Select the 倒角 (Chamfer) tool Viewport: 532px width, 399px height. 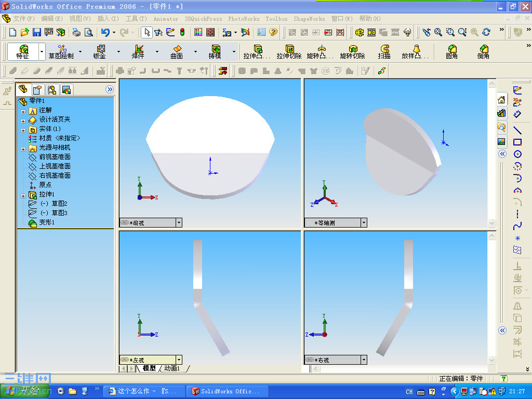[x=483, y=51]
